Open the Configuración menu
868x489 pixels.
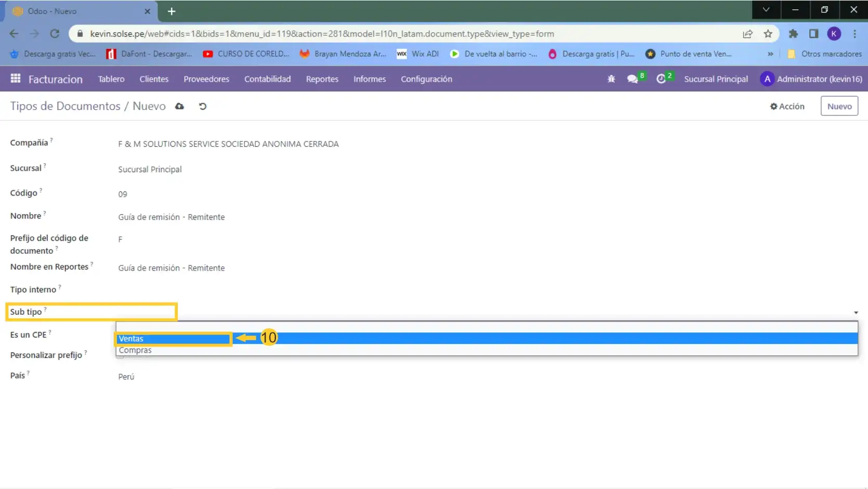point(426,79)
